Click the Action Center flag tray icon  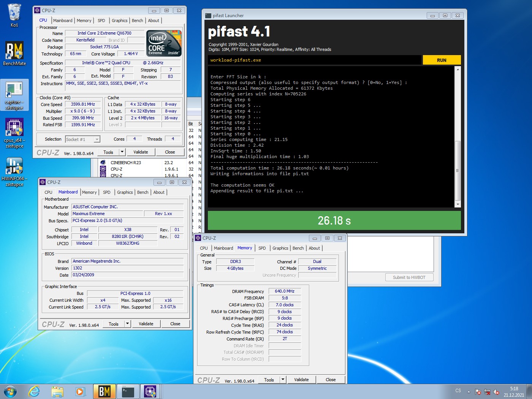click(x=478, y=392)
